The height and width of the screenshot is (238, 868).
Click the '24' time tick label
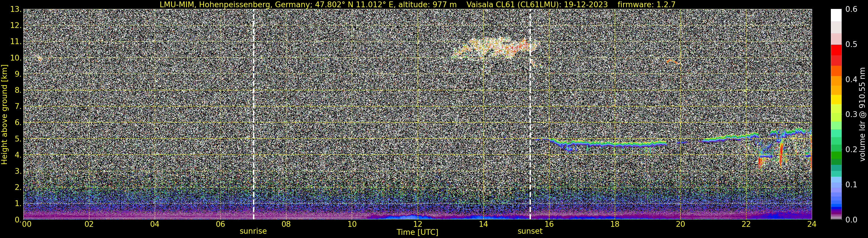point(812,224)
